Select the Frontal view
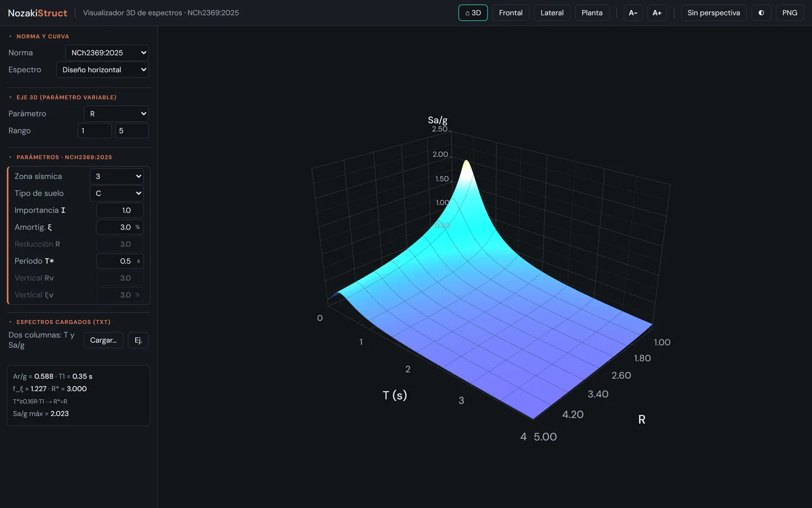The image size is (812, 508). click(x=510, y=12)
